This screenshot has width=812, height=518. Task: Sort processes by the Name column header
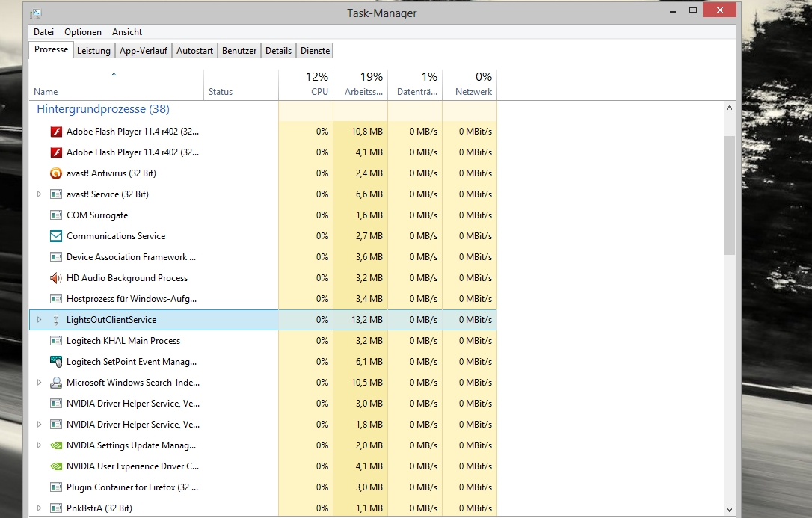pyautogui.click(x=116, y=84)
